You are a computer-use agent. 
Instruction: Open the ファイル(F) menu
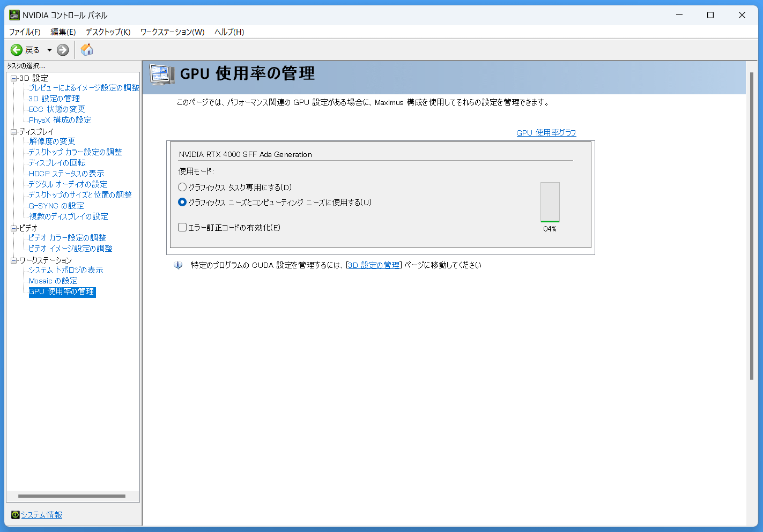(x=25, y=32)
